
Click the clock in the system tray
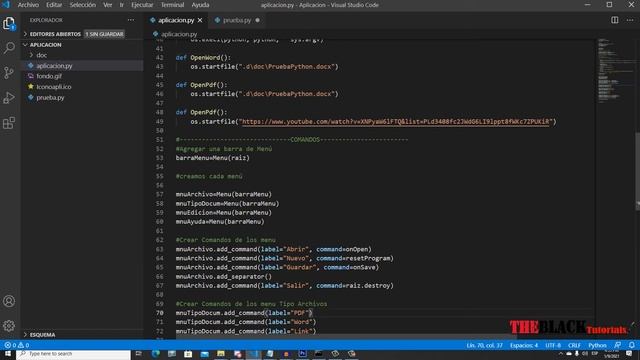611,354
